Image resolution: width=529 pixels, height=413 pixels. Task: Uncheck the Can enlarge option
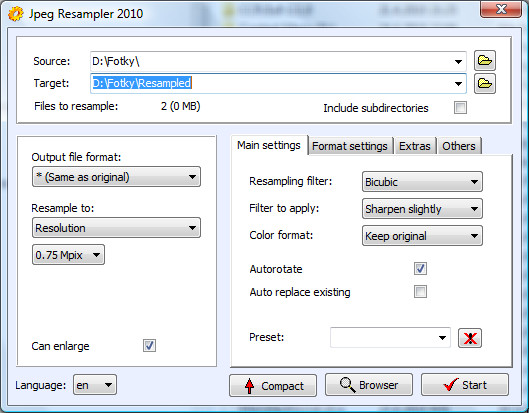point(149,346)
